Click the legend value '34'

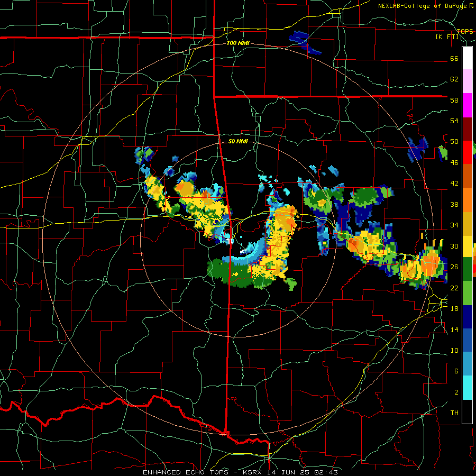coord(454,225)
